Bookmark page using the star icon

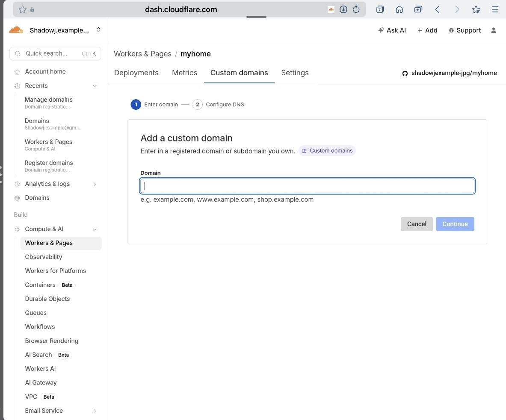[x=23, y=9]
